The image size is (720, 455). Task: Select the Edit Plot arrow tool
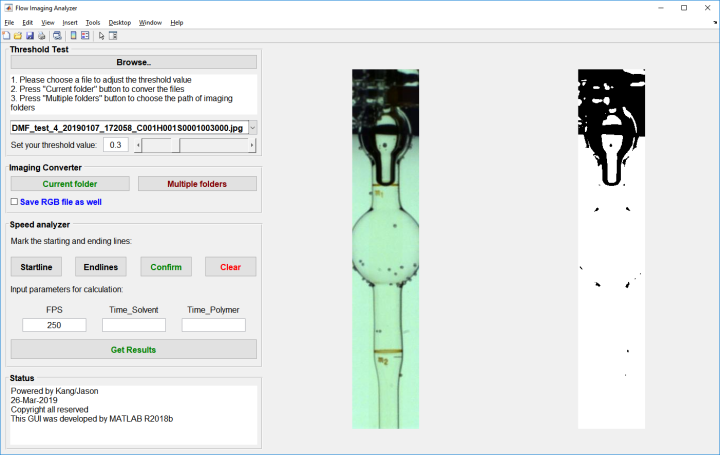(102, 35)
